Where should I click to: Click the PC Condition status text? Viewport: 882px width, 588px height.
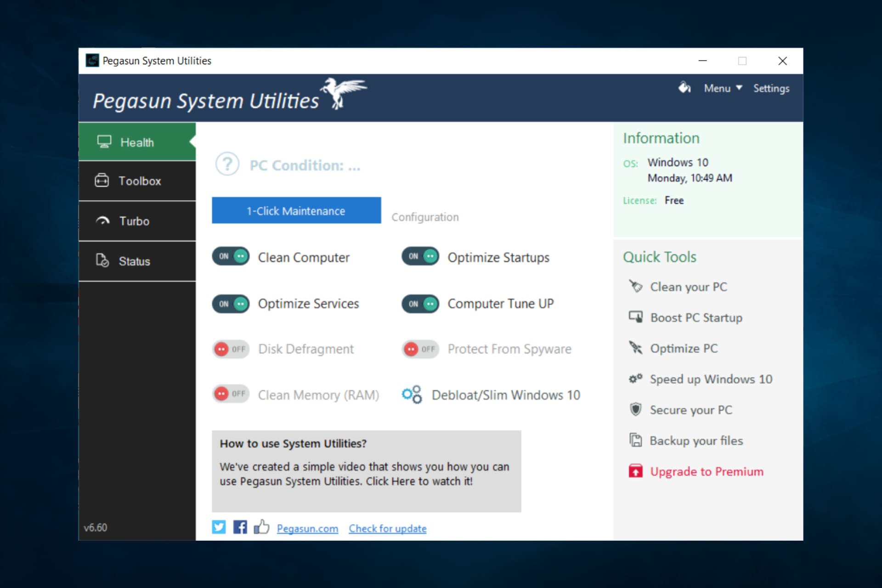coord(305,165)
